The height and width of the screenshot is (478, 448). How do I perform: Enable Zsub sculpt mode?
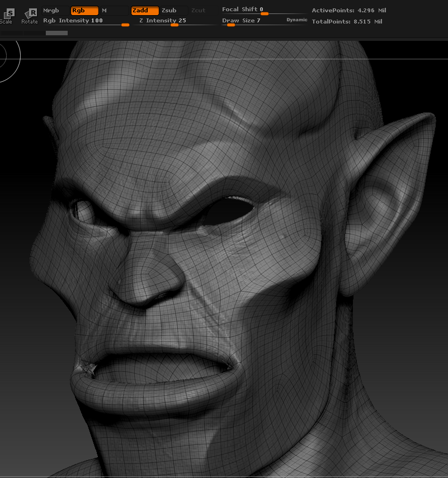(173, 11)
